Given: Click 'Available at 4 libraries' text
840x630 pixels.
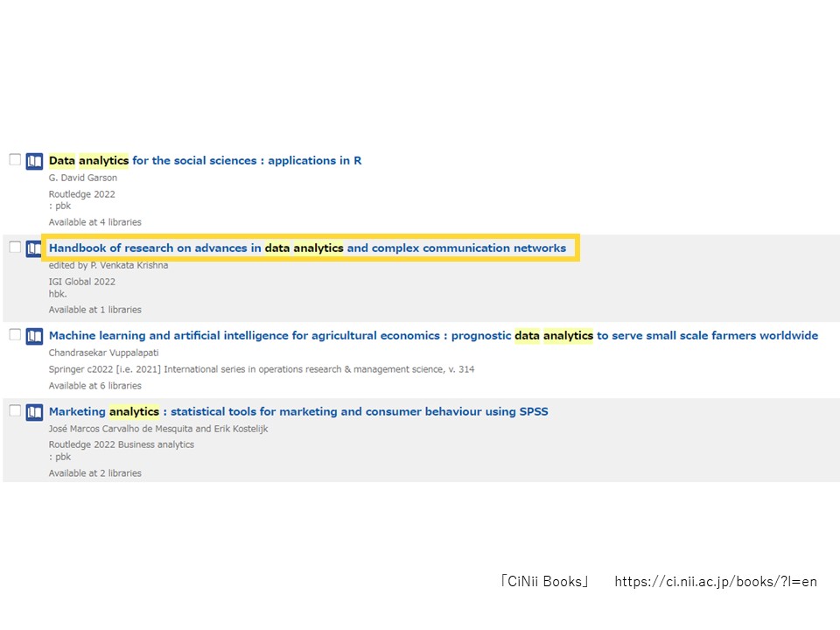Looking at the screenshot, I should pos(94,222).
